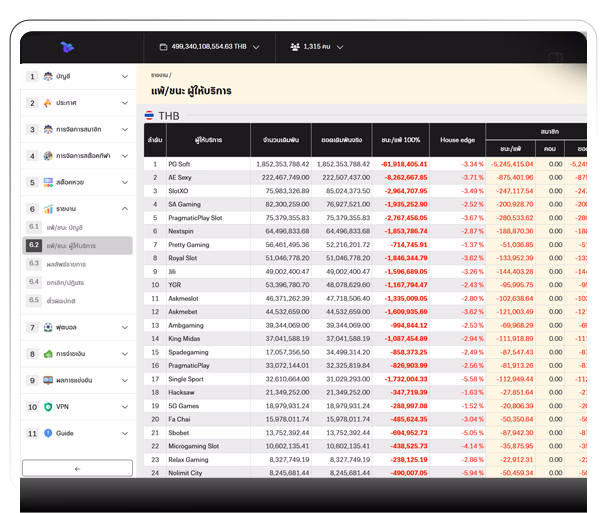Viewport: 607px width, 513px height.
Task: Click the bar chart icon for รายงาน
Action: pos(48,209)
